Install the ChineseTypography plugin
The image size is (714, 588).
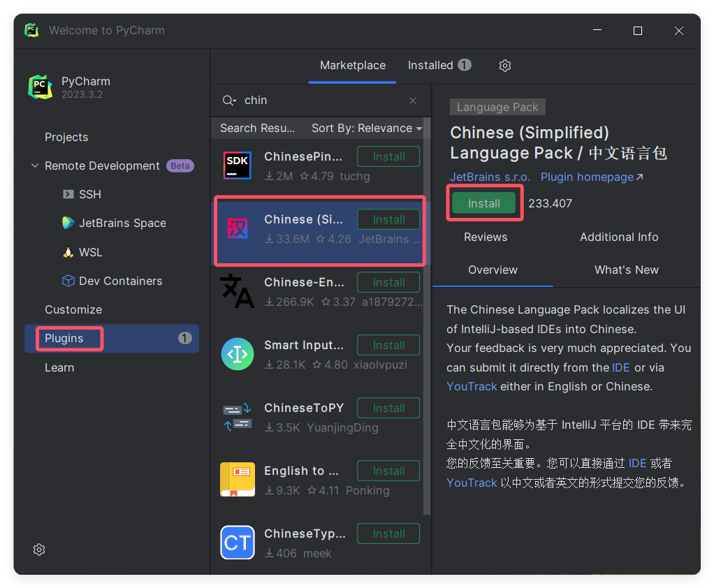point(388,534)
